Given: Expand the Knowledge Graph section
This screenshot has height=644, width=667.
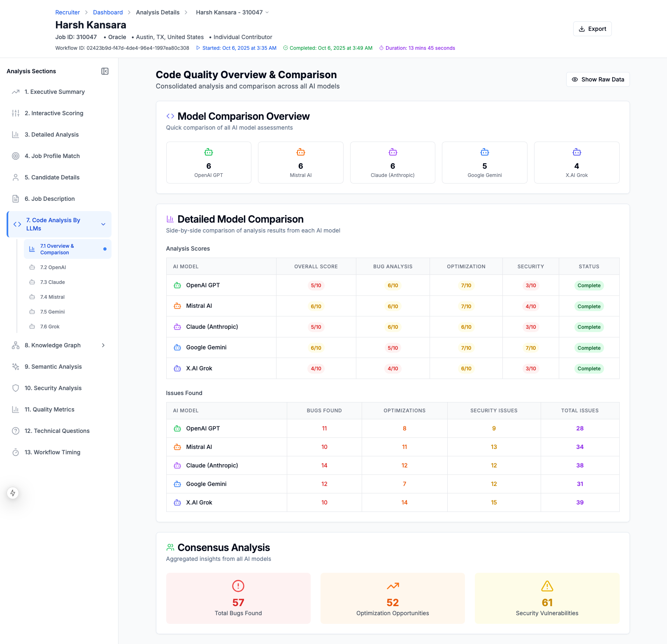Looking at the screenshot, I should click(x=103, y=345).
